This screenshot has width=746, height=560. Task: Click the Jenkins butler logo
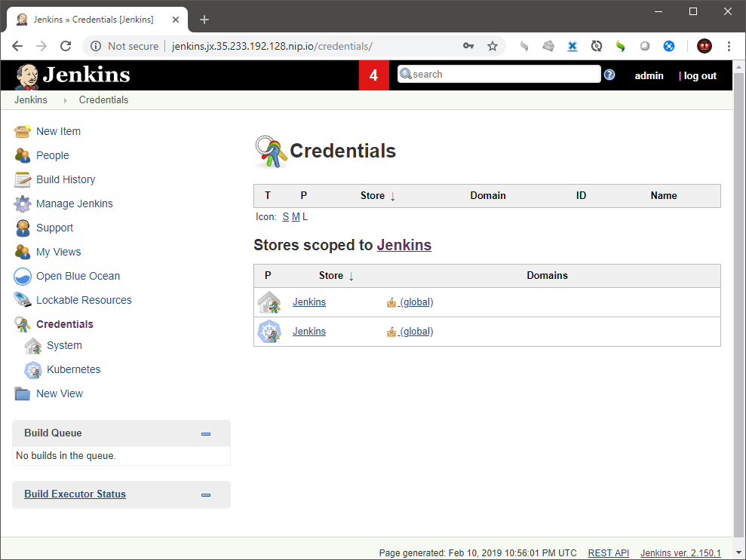click(x=27, y=76)
